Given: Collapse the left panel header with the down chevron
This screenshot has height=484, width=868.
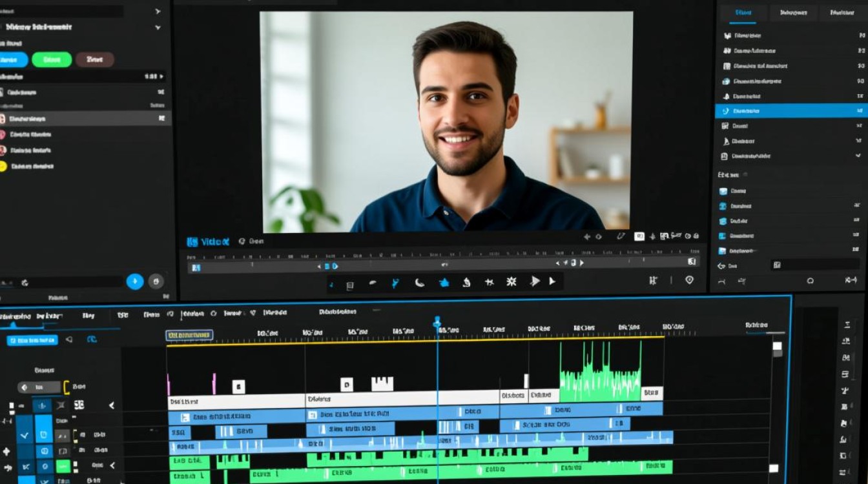Looking at the screenshot, I should [158, 28].
